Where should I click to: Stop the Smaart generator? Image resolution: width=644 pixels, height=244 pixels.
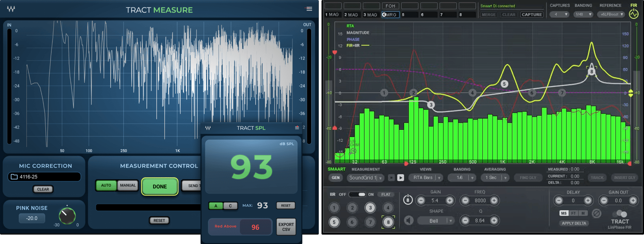(391, 178)
